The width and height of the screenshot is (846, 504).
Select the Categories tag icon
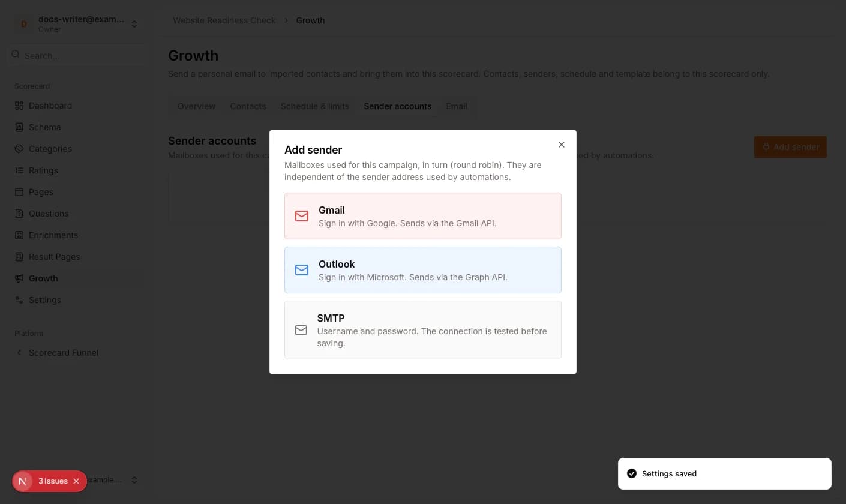click(19, 149)
